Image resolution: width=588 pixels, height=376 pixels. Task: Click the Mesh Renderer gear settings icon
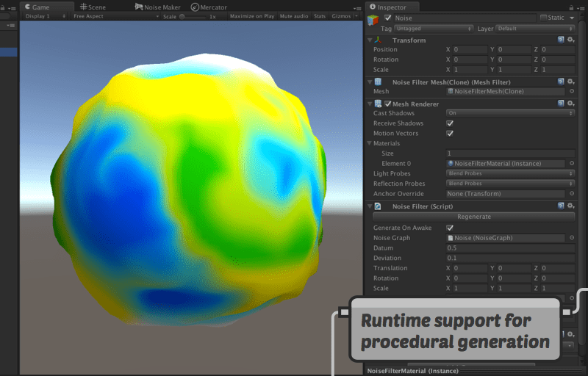tap(570, 104)
